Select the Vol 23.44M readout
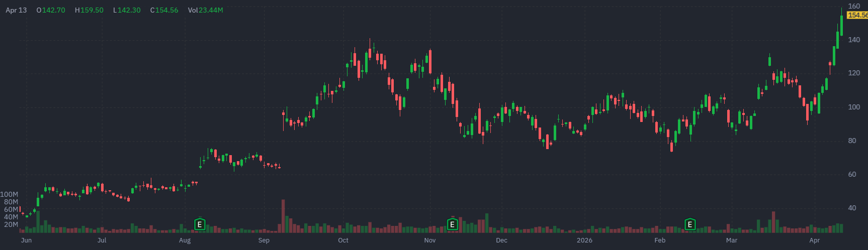Screen dimensions: 868x250 [x=205, y=10]
